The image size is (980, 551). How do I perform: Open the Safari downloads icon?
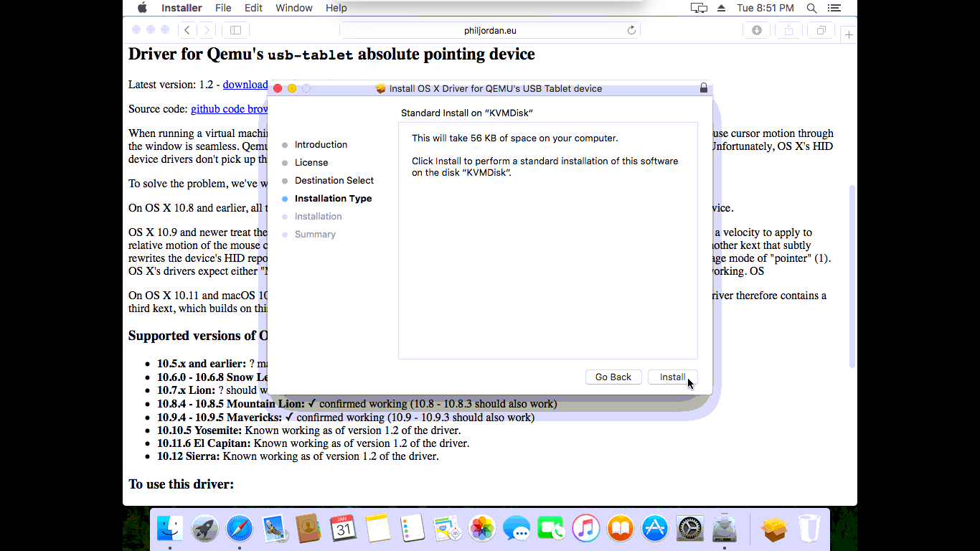point(756,30)
